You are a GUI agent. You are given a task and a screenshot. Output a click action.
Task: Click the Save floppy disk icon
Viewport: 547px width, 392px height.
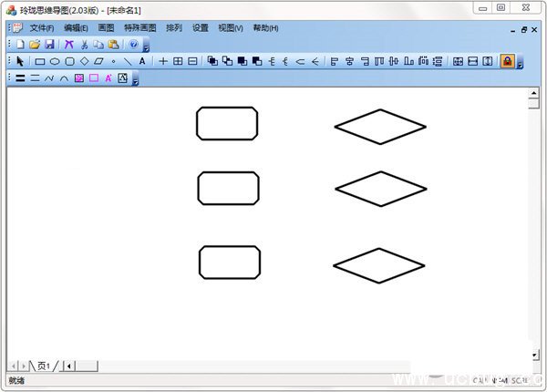pyautogui.click(x=50, y=45)
